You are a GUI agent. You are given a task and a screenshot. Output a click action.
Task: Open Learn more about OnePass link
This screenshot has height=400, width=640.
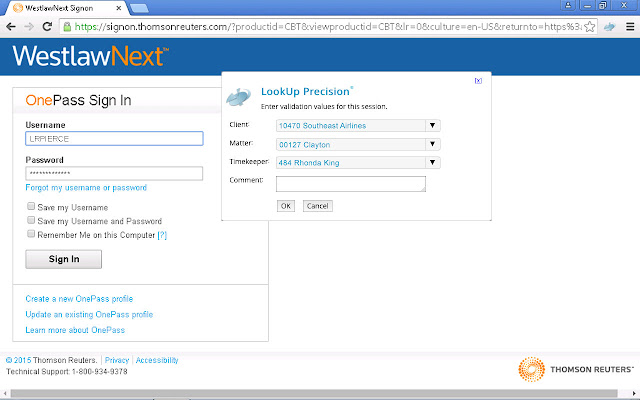75,330
